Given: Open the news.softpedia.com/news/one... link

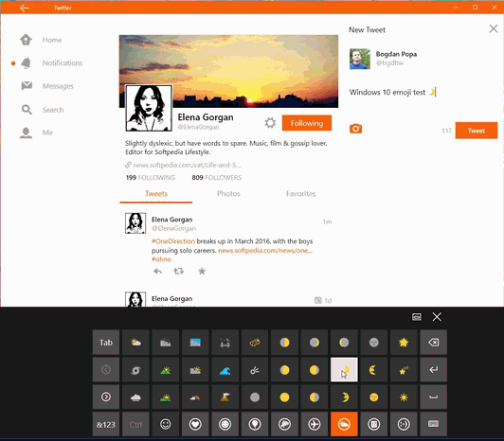Looking at the screenshot, I should (265, 250).
